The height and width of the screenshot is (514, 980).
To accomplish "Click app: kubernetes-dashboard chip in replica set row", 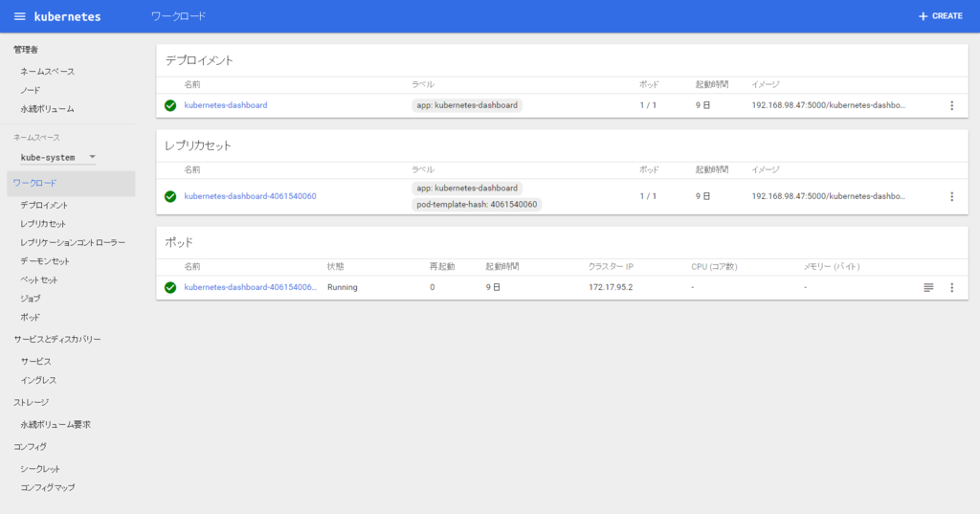I will coord(467,189).
